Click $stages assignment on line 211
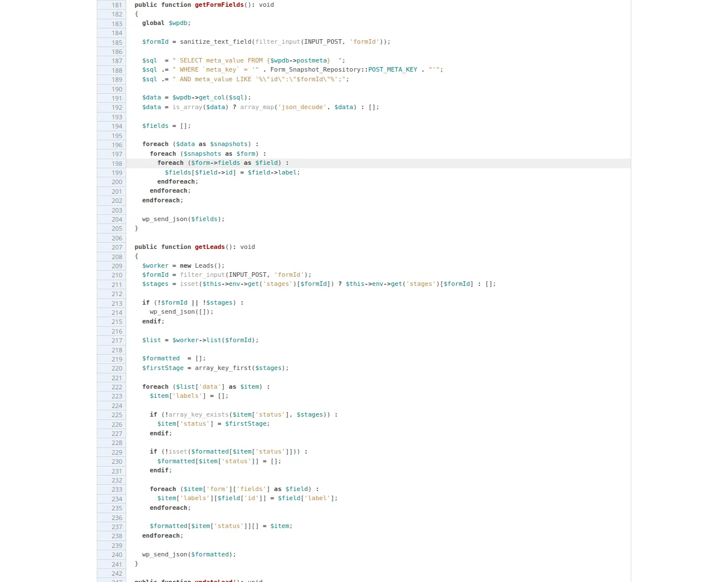The image size is (728, 582). pos(319,284)
